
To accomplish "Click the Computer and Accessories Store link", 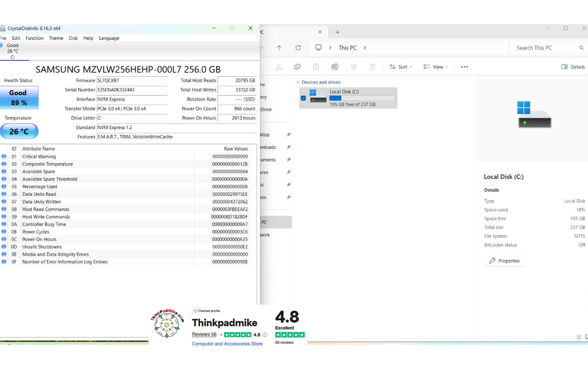I will (227, 344).
